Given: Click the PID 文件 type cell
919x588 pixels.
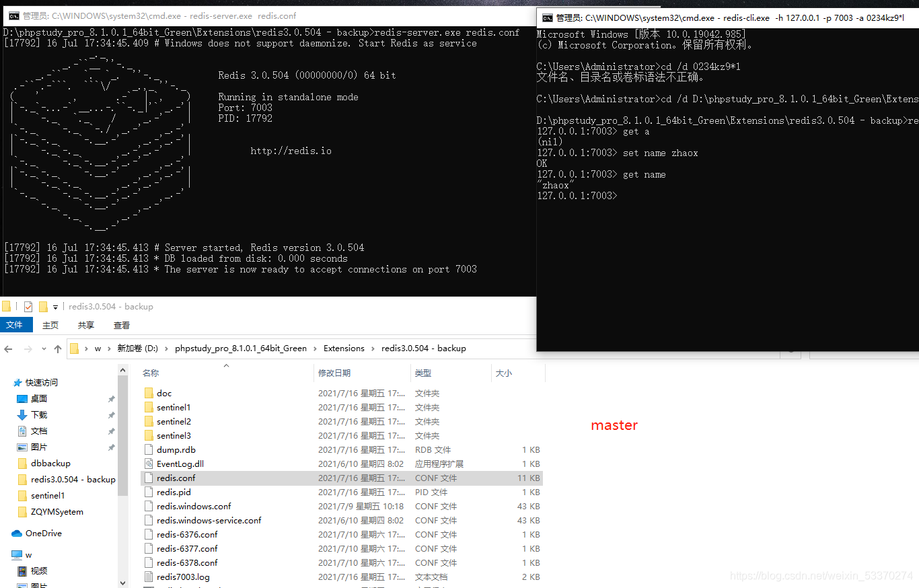Looking at the screenshot, I should click(x=431, y=492).
